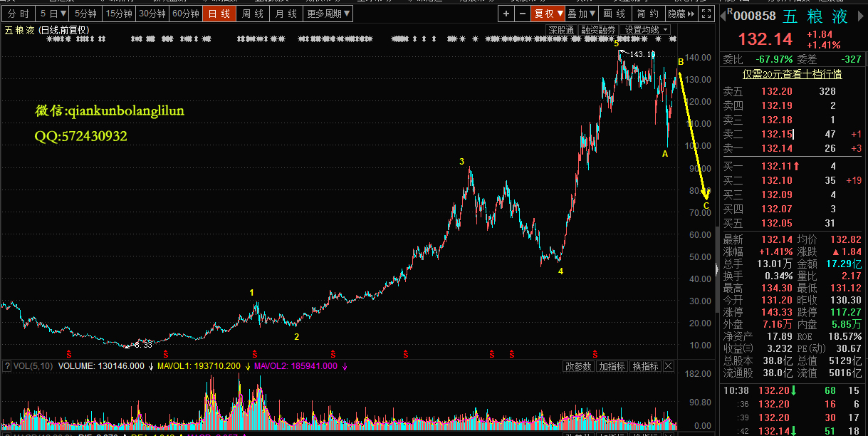This screenshot has height=436, width=868.
Task: Zoom out the chart with the minus button
Action: tap(523, 14)
